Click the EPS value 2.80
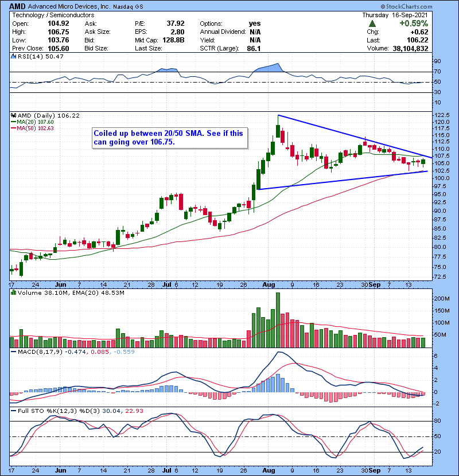The width and height of the screenshot is (459, 476). pos(178,32)
